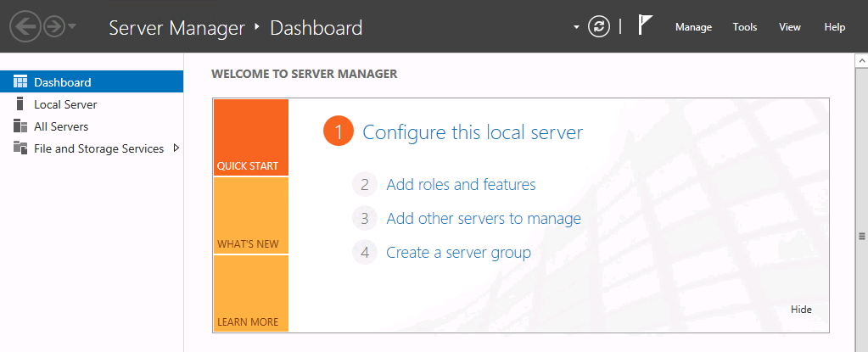Click the WELCOME TO SERVER MANAGER heading
Viewport: 868px width, 352px height.
pyautogui.click(x=305, y=74)
